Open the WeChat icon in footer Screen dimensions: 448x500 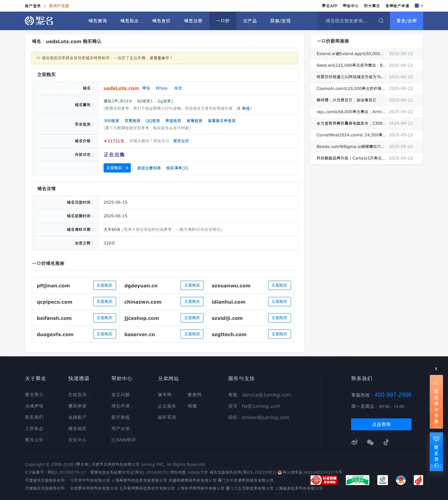point(370,442)
